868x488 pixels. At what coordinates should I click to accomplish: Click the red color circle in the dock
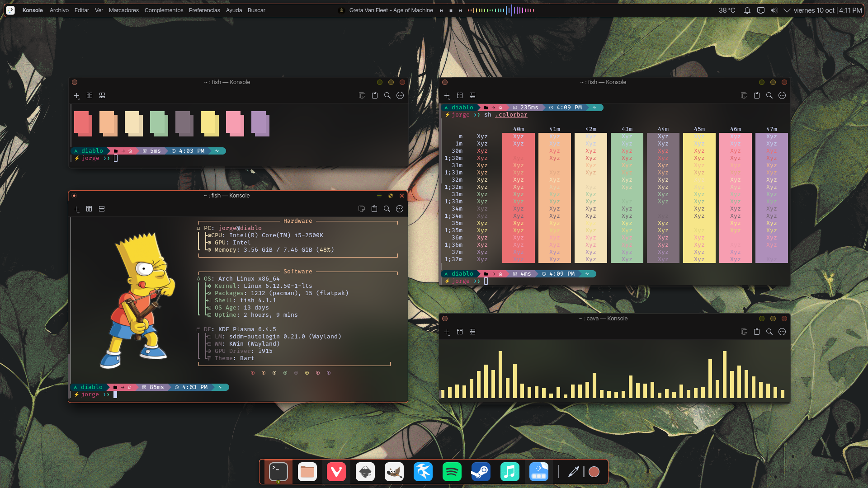594,472
